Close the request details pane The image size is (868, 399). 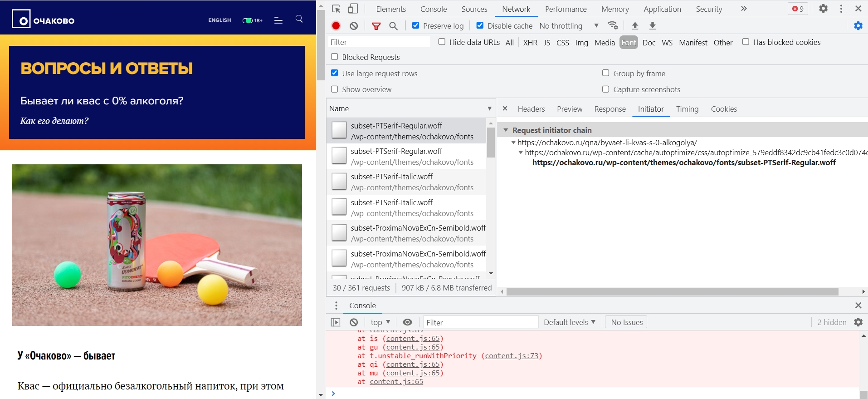pyautogui.click(x=505, y=108)
